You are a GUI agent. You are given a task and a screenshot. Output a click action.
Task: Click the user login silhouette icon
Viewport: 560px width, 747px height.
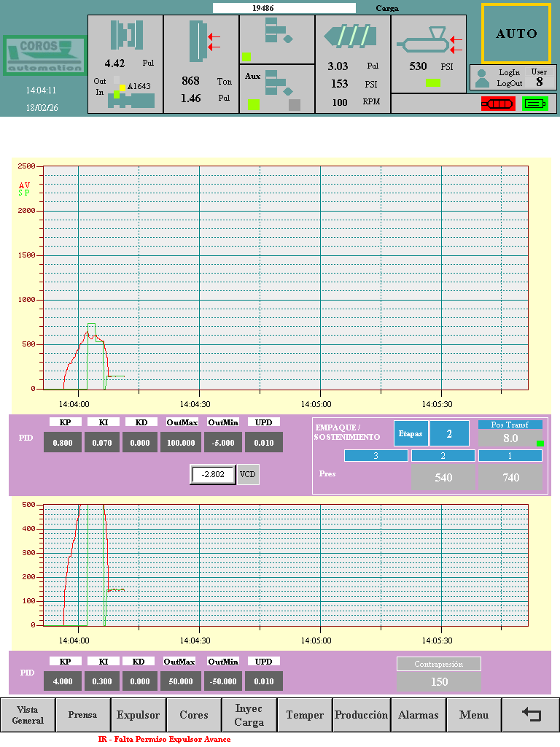[482, 78]
